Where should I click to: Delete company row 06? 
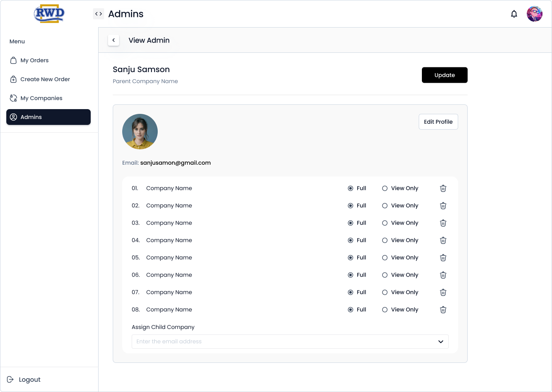(443, 275)
